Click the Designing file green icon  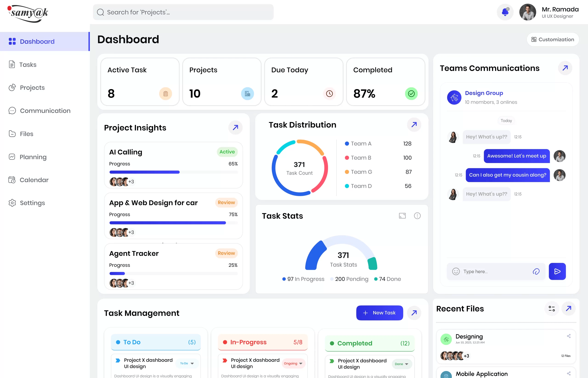(x=446, y=339)
